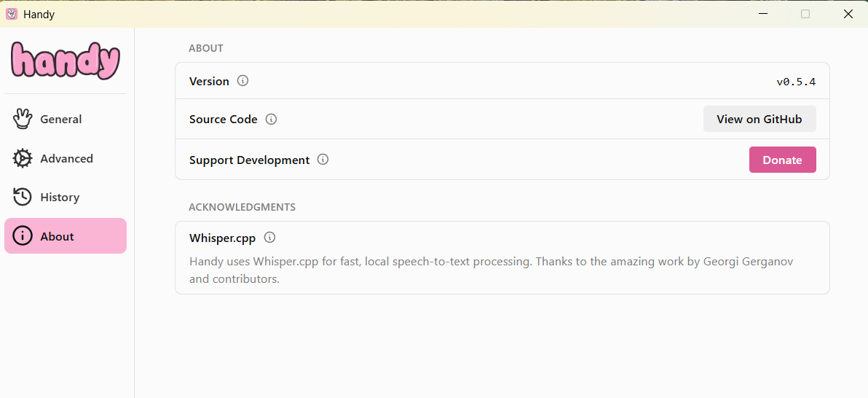Viewport: 868px width, 398px height.
Task: Click the Support Development row label
Action: click(x=249, y=160)
